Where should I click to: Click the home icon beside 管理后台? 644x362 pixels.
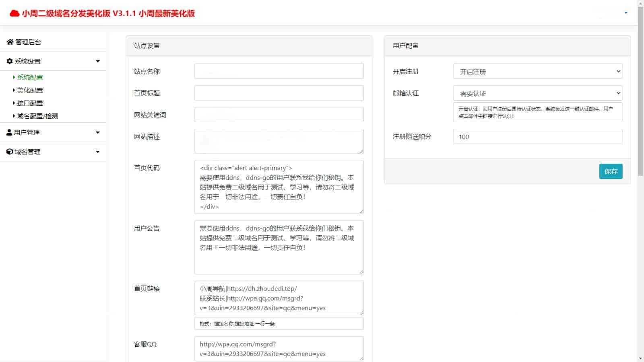pyautogui.click(x=10, y=42)
